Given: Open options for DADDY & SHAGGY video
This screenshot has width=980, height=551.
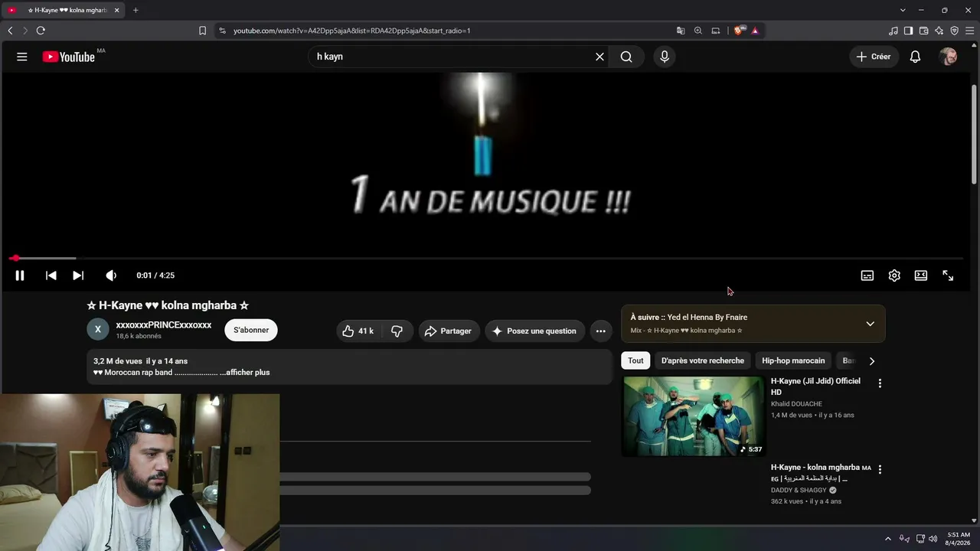Looking at the screenshot, I should point(880,469).
